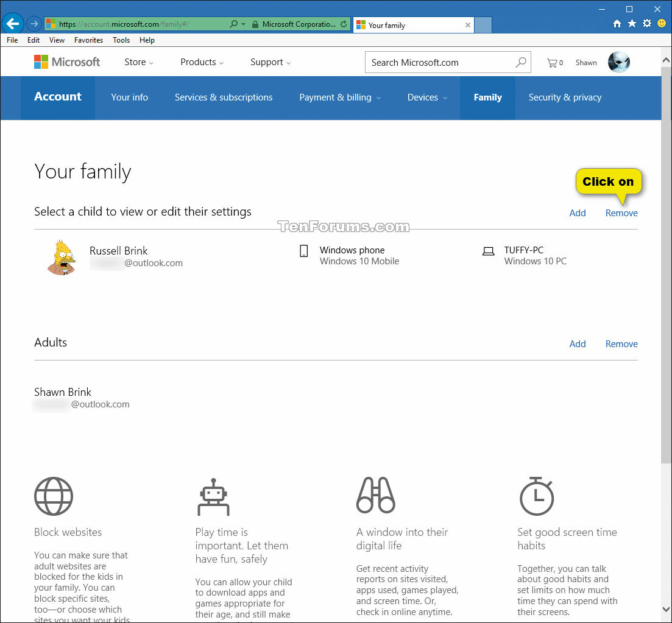Go to the Account section
Viewport: 672px width, 623px height.
click(58, 97)
